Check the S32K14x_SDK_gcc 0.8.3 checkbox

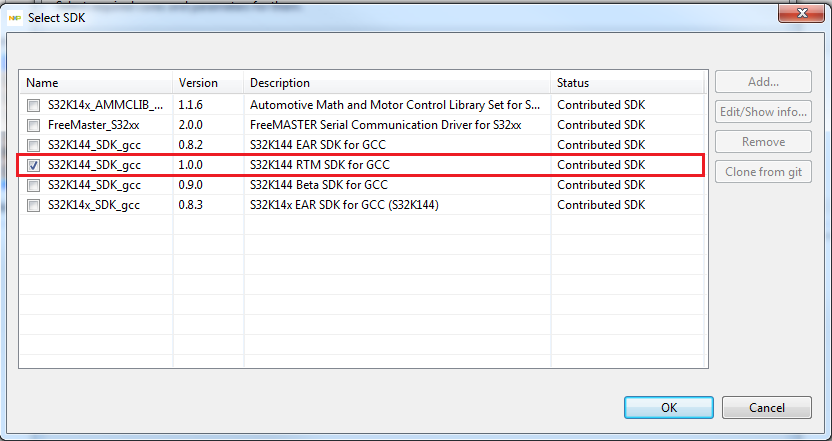tap(33, 205)
